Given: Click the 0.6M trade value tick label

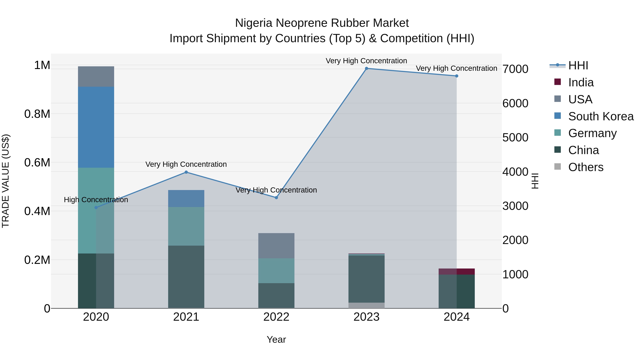Looking at the screenshot, I should pyautogui.click(x=37, y=163).
